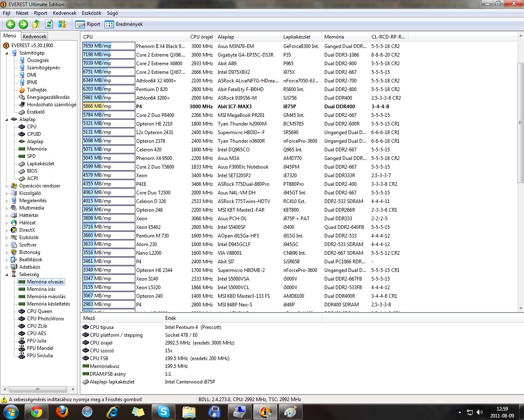Click the CPU icon under Alaplap
The image size is (524, 420).
(x=22, y=127)
